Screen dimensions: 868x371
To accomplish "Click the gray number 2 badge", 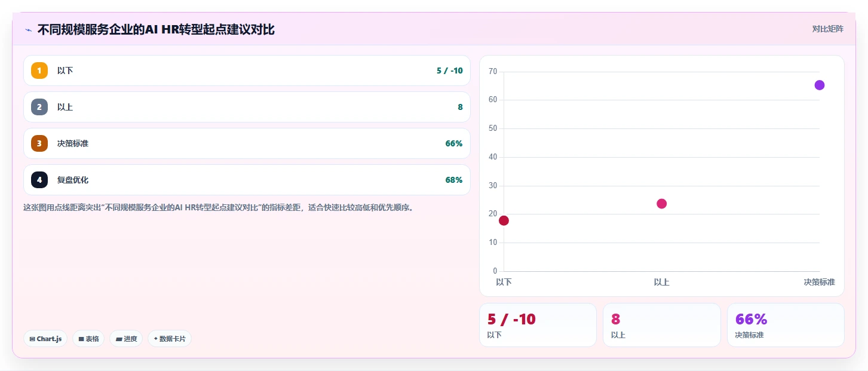I will point(39,107).
